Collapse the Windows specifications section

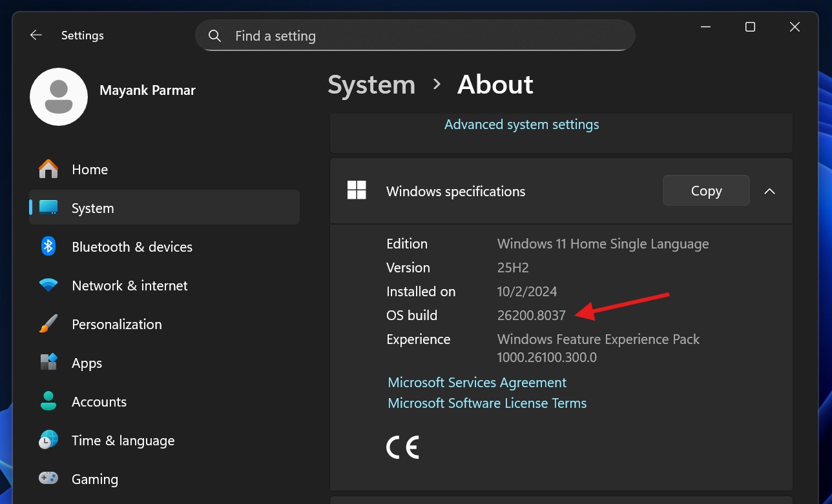point(769,190)
